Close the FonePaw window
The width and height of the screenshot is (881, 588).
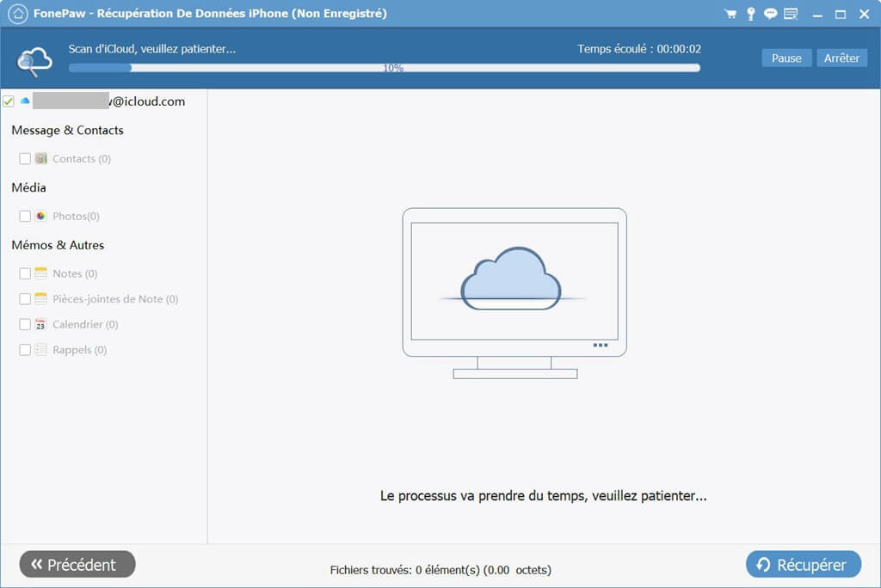point(864,15)
